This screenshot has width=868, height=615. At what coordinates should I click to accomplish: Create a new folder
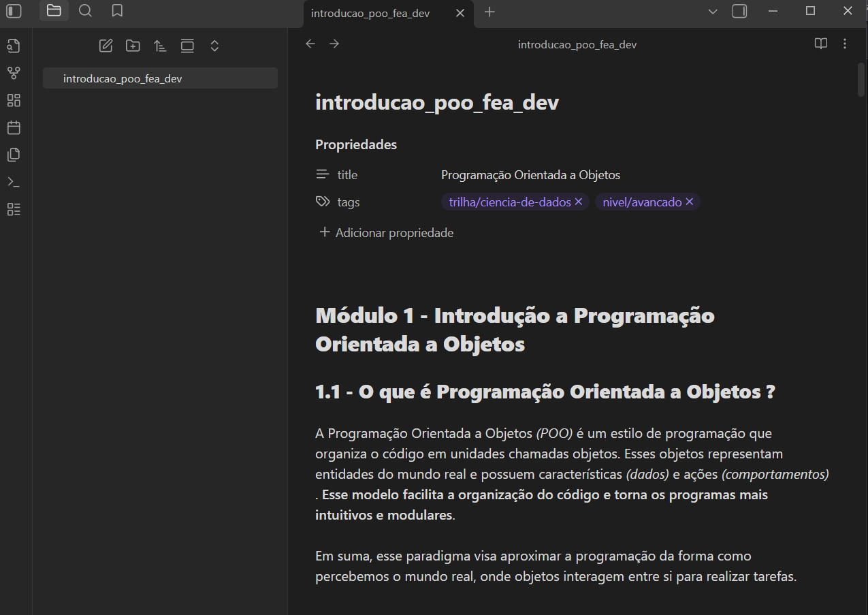(x=133, y=46)
